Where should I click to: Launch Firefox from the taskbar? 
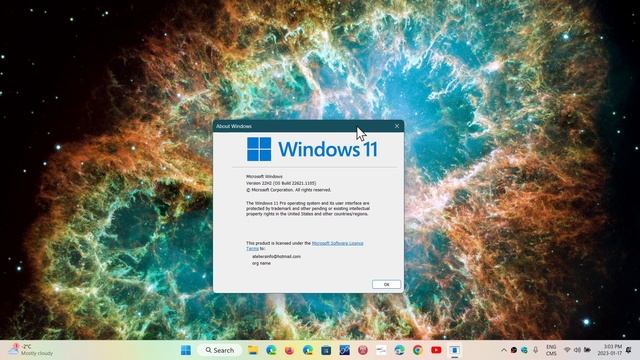[x=289, y=350]
